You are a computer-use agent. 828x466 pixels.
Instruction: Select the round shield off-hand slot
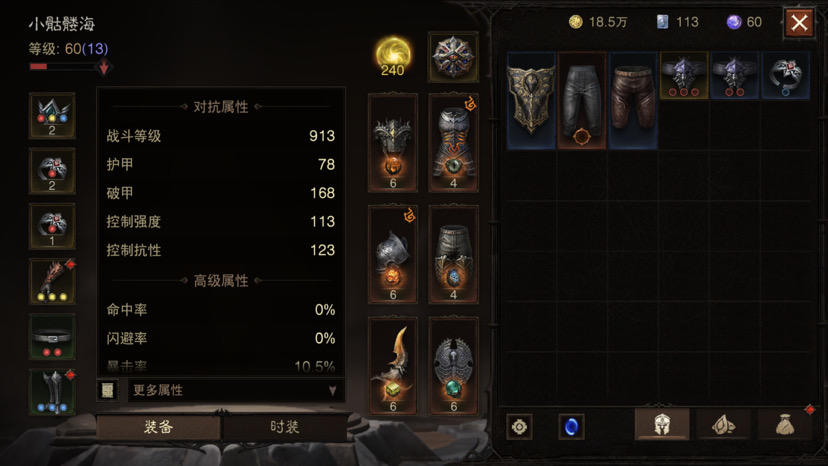(x=453, y=366)
